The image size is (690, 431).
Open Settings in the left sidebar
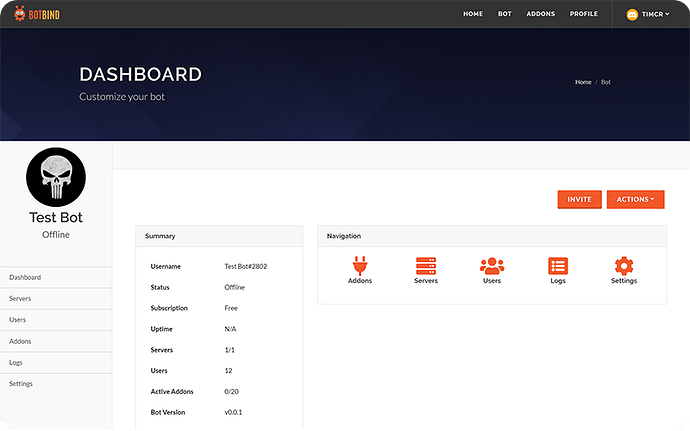[x=21, y=384]
